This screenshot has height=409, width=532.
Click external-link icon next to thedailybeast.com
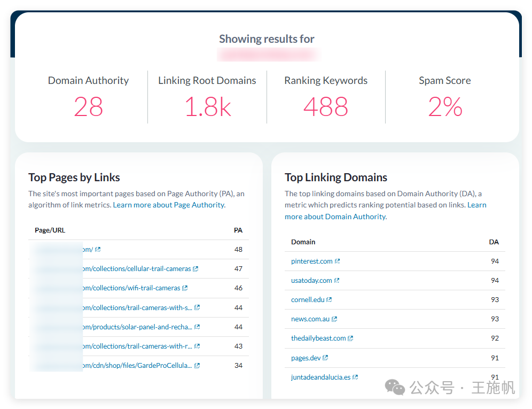click(x=350, y=338)
